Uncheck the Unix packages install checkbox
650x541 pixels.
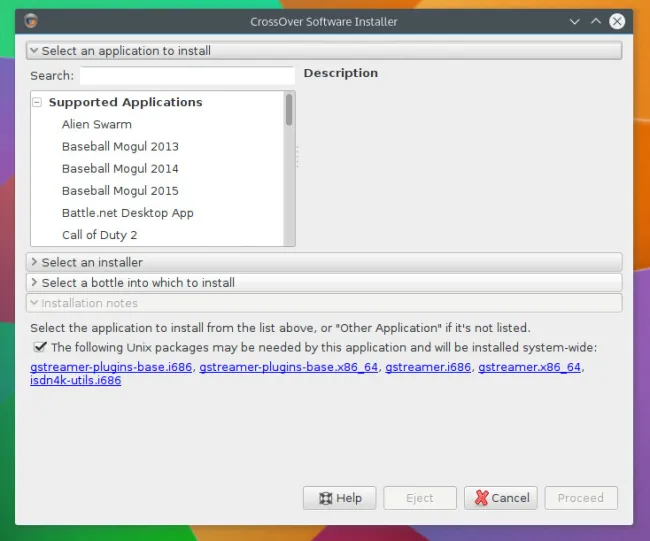[x=40, y=347]
